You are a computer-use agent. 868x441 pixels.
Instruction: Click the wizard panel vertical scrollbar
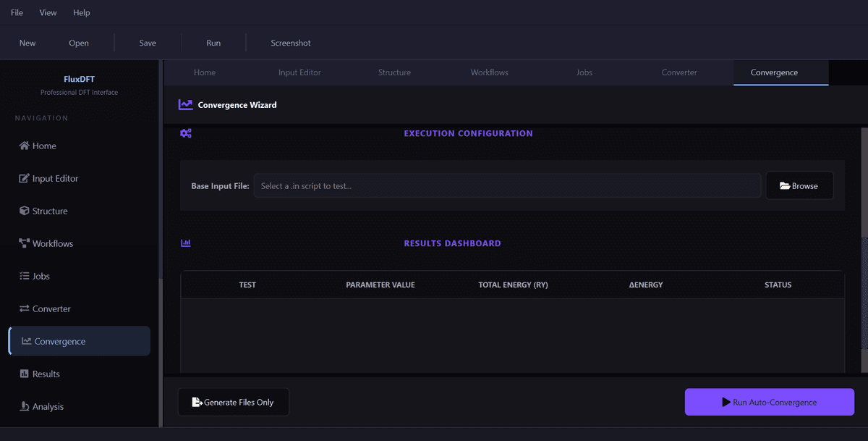[x=864, y=181]
